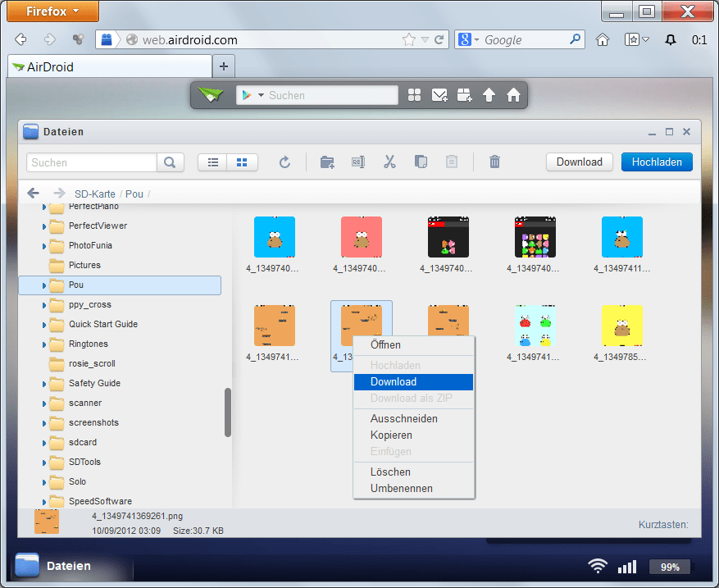
Task: Click Firefox forward navigation arrow
Action: 49,39
